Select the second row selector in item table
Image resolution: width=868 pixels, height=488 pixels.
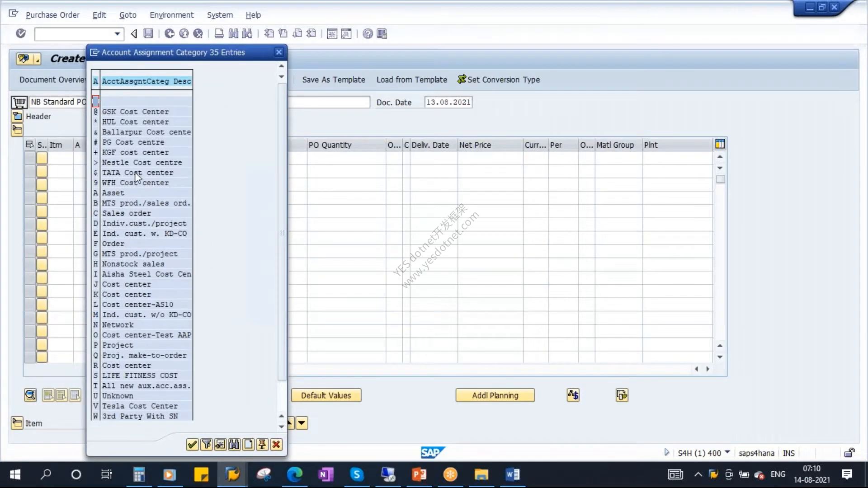coord(30,171)
